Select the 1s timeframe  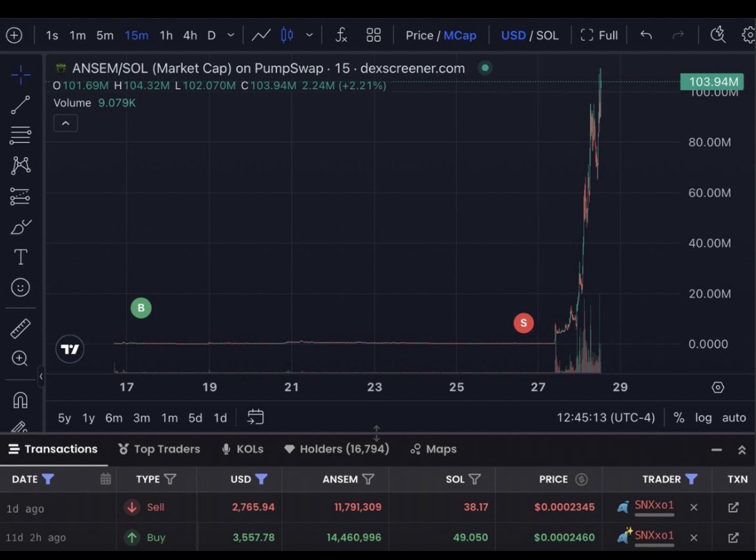pyautogui.click(x=52, y=35)
